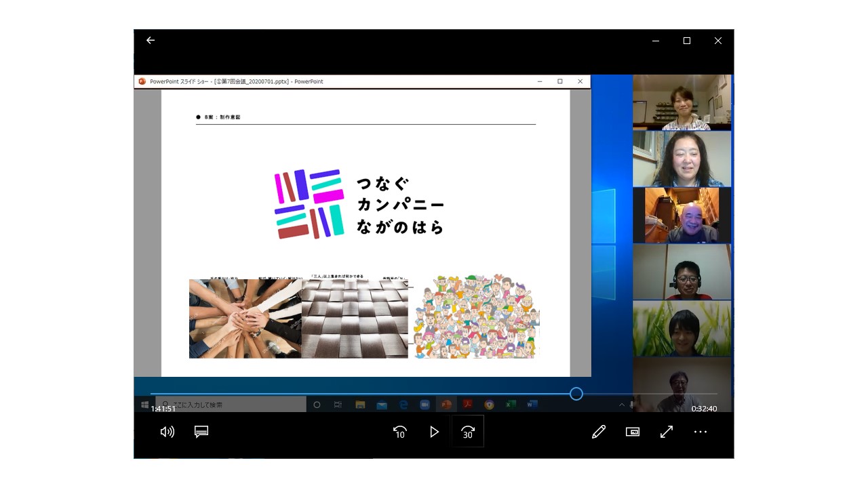Select the participant wearing a headset

pyautogui.click(x=682, y=272)
